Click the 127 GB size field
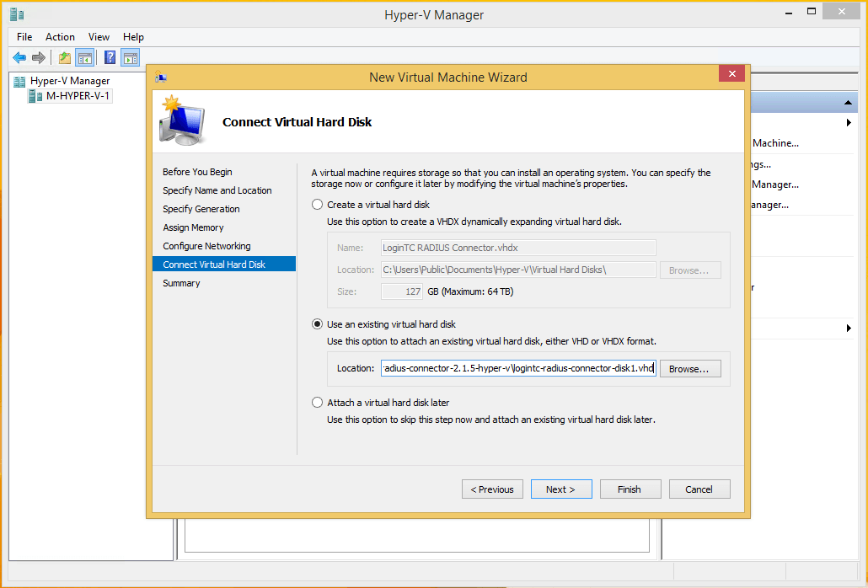Screen dimensions: 868x588 (402, 291)
